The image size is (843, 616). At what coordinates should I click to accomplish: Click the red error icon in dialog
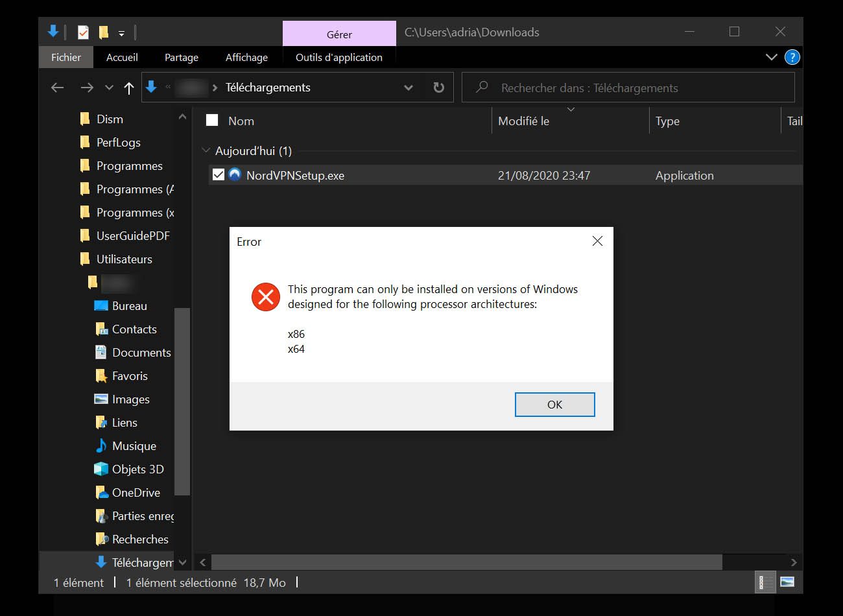265,297
